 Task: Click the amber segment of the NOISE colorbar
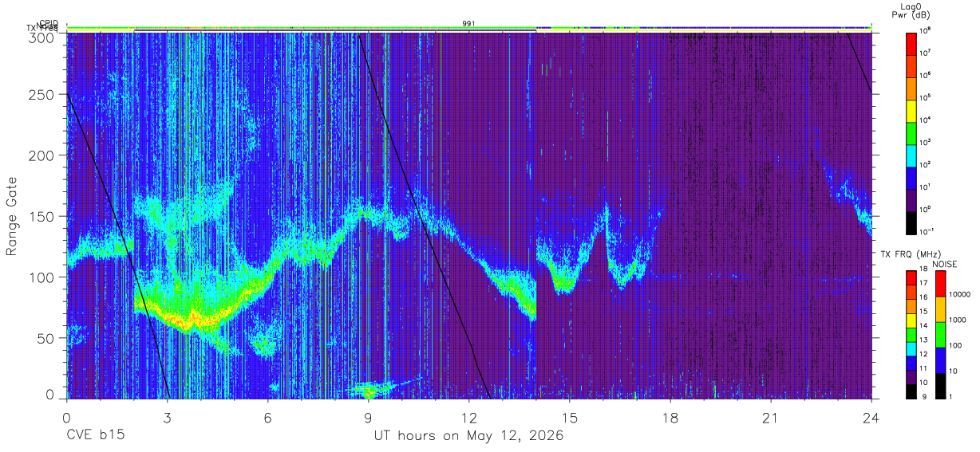click(x=940, y=309)
